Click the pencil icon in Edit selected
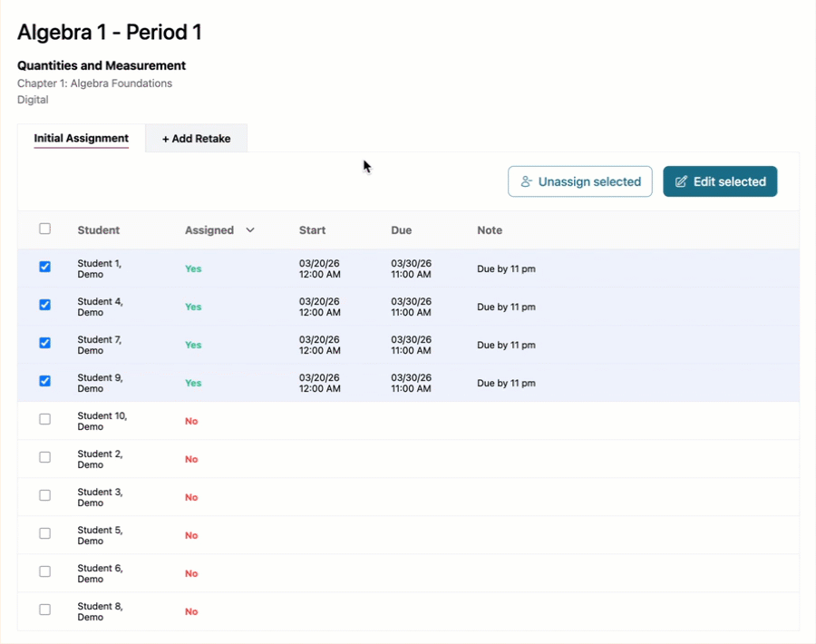 (x=682, y=181)
